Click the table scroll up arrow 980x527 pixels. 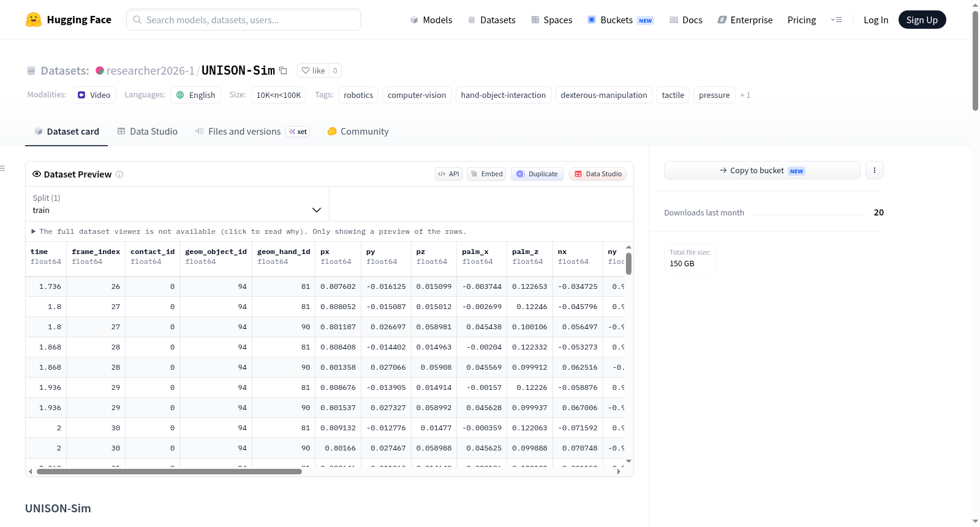point(628,247)
